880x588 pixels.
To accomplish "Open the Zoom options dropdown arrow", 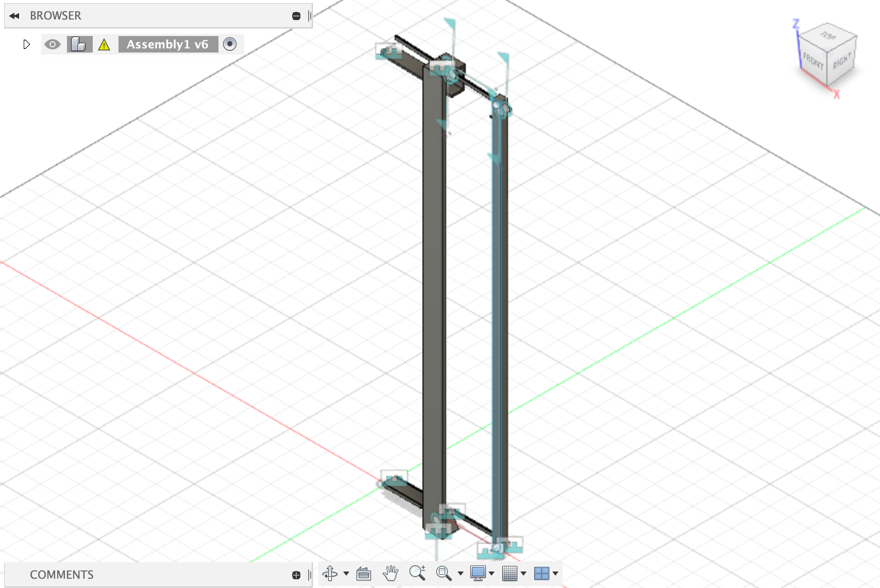I will point(460,573).
